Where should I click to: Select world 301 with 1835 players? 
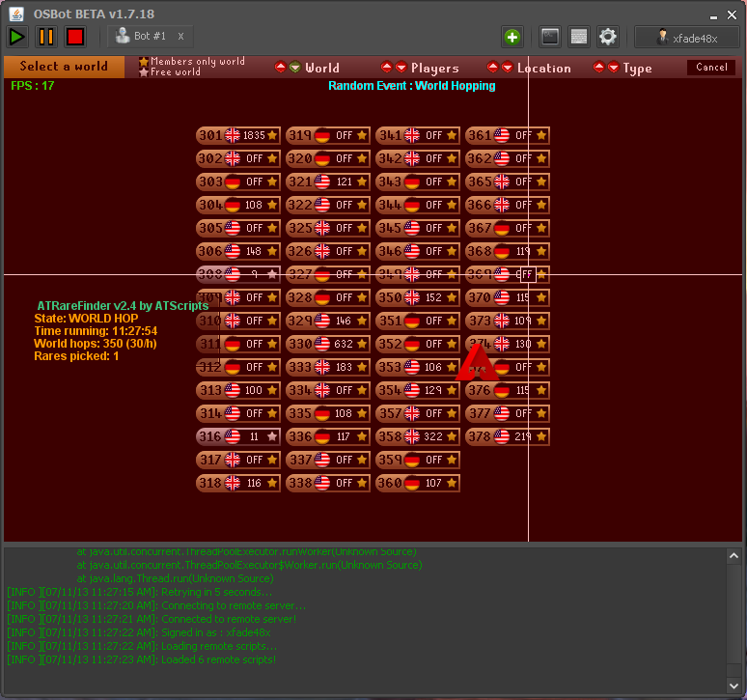point(238,135)
